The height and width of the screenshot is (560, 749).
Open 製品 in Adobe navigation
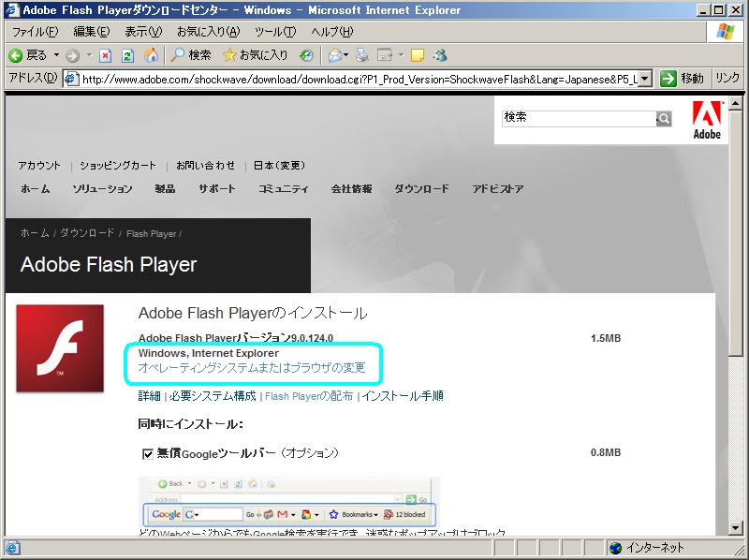166,189
